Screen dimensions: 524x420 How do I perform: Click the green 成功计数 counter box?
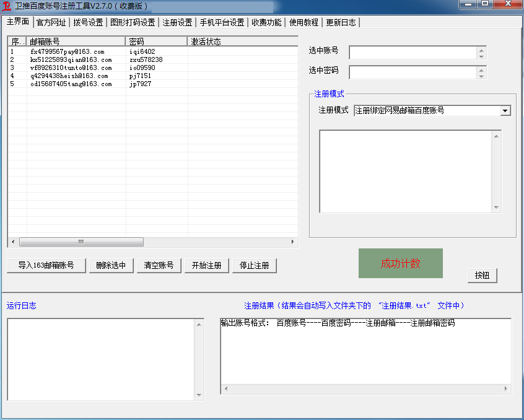coord(400,263)
